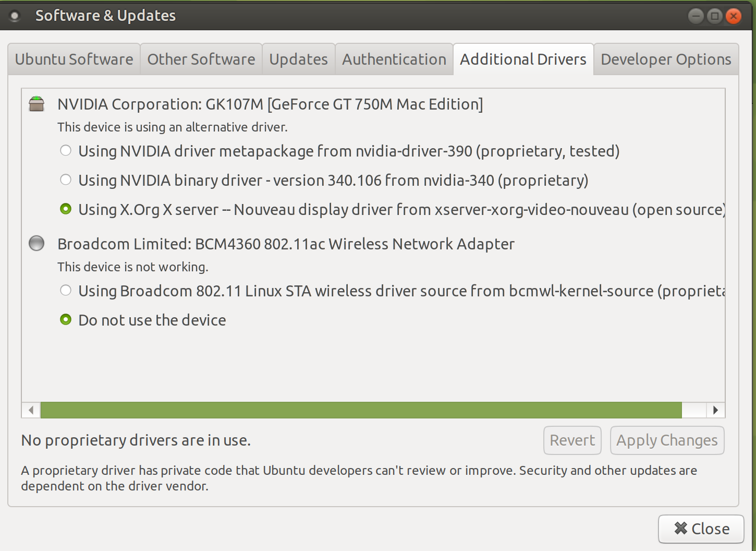Viewport: 756px width, 551px height.
Task: Click the NVIDIA graphics card device icon
Action: tap(36, 104)
